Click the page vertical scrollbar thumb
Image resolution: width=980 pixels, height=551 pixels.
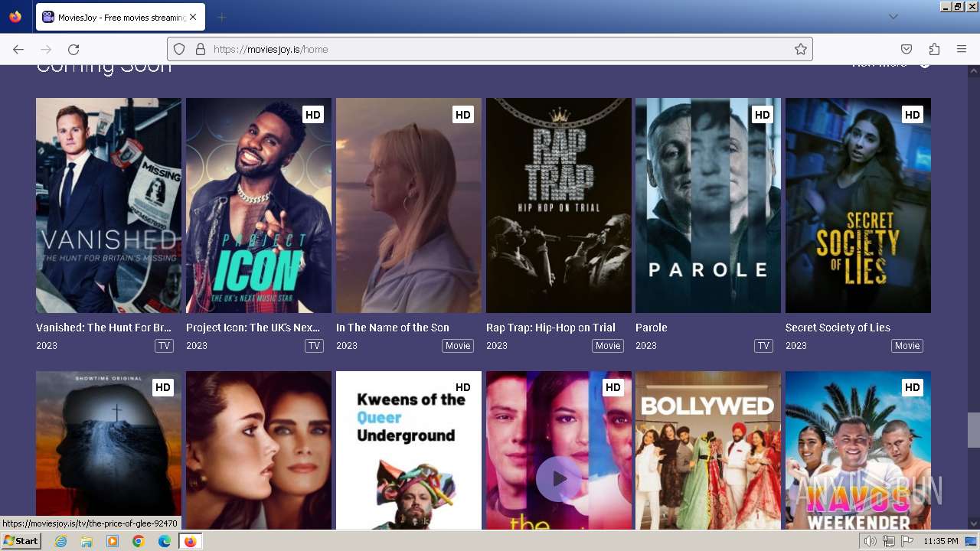973,430
